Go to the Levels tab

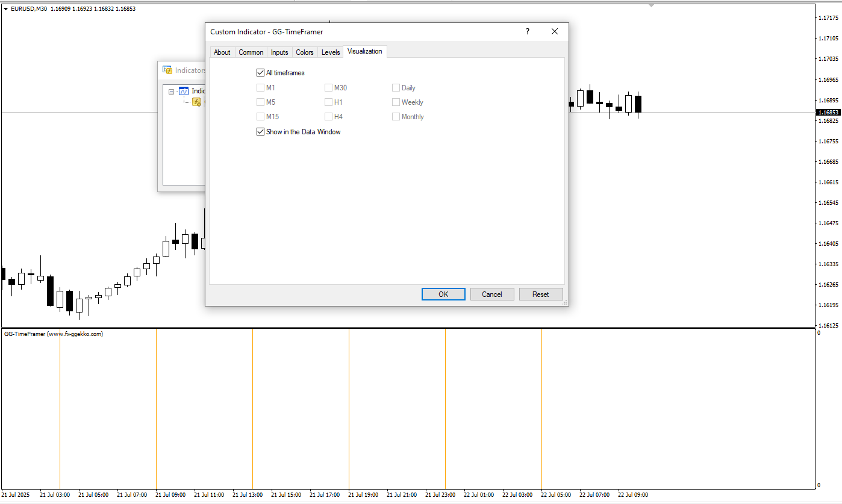click(331, 52)
